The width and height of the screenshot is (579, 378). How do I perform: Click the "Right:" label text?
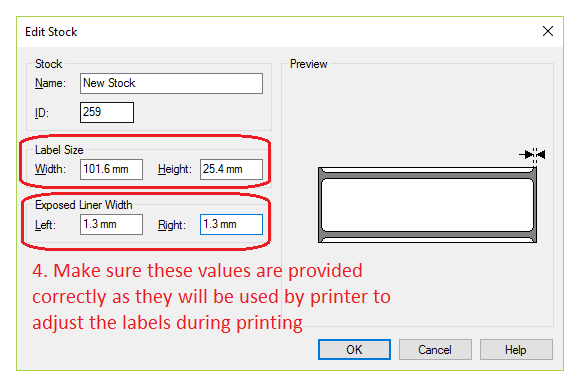pos(172,225)
